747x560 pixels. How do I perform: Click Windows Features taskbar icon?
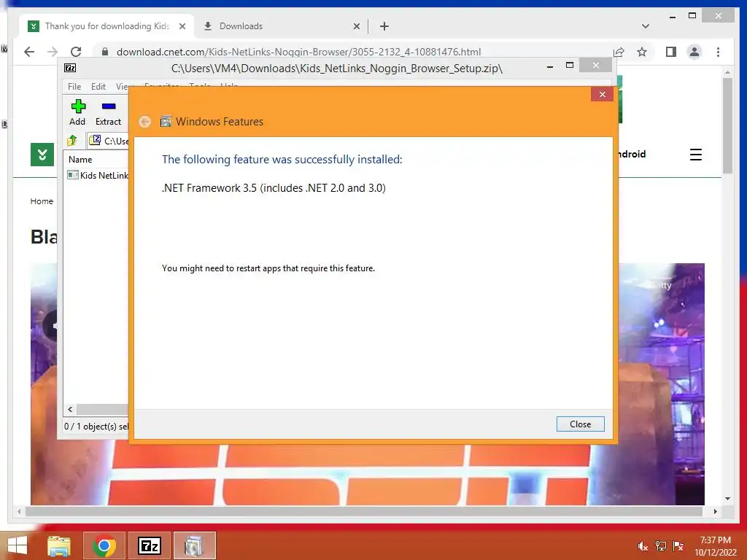point(194,545)
